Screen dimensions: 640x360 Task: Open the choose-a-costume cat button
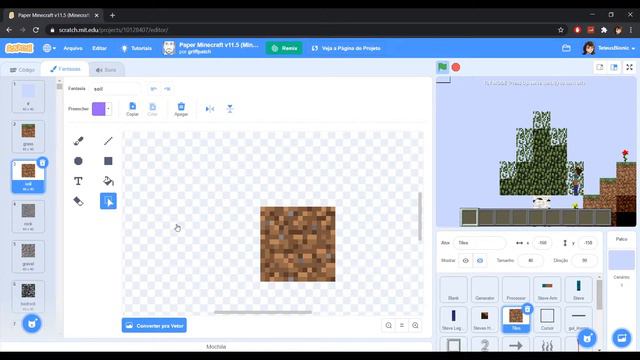[x=32, y=324]
